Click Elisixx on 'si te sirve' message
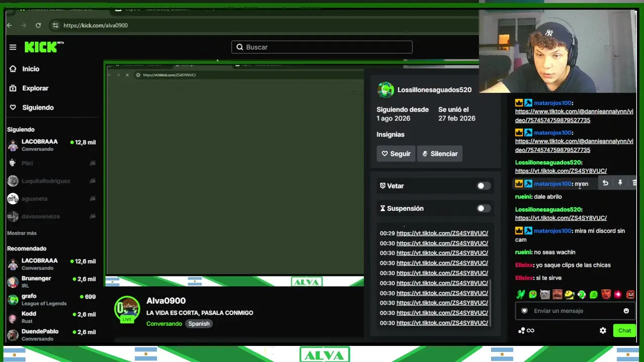 pos(523,278)
